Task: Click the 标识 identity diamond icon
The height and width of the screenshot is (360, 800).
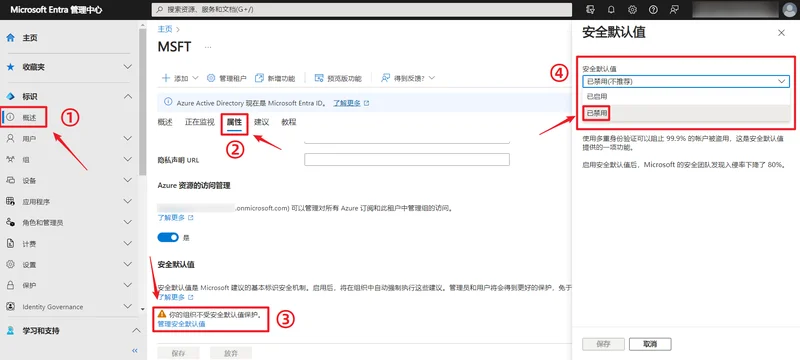Action: pyautogui.click(x=10, y=96)
